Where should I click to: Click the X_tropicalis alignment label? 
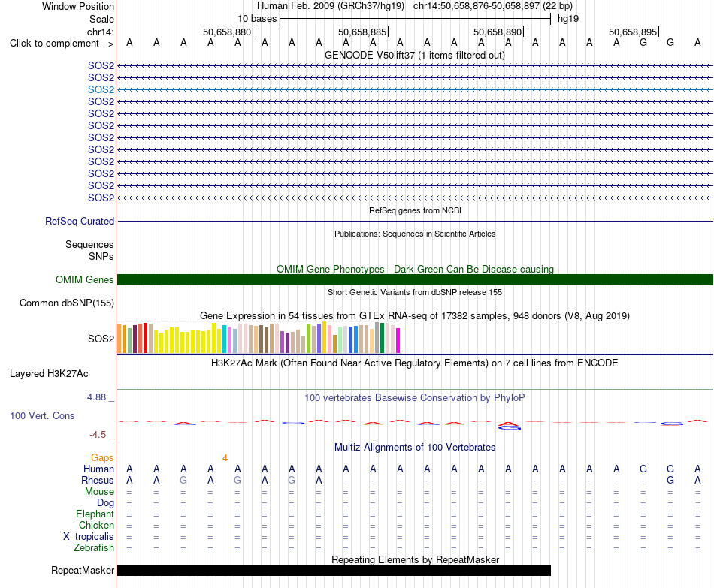tap(89, 537)
